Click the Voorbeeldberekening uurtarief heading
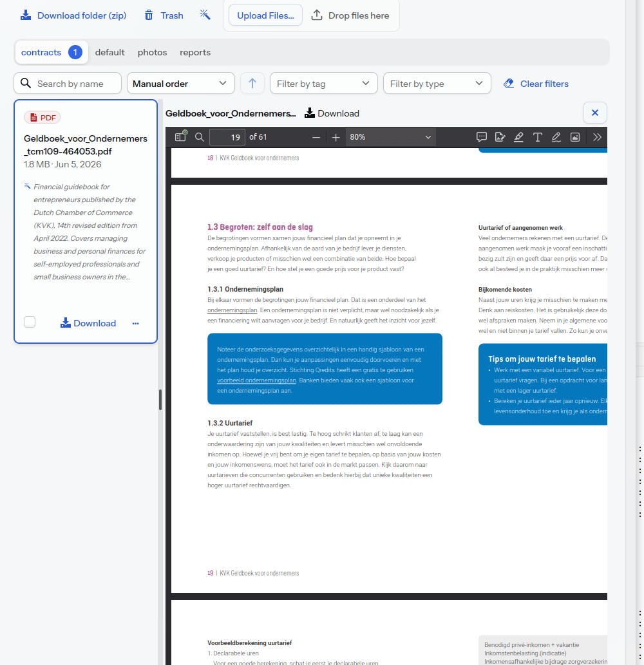Screen dimensions: 644x665 click(249, 643)
